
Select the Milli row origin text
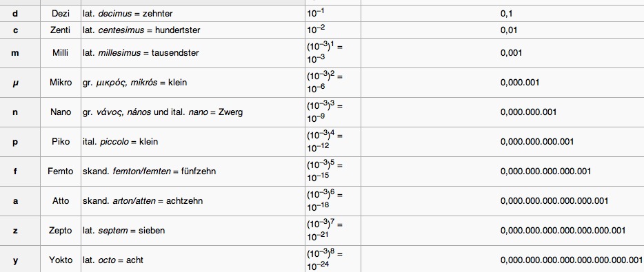point(141,53)
